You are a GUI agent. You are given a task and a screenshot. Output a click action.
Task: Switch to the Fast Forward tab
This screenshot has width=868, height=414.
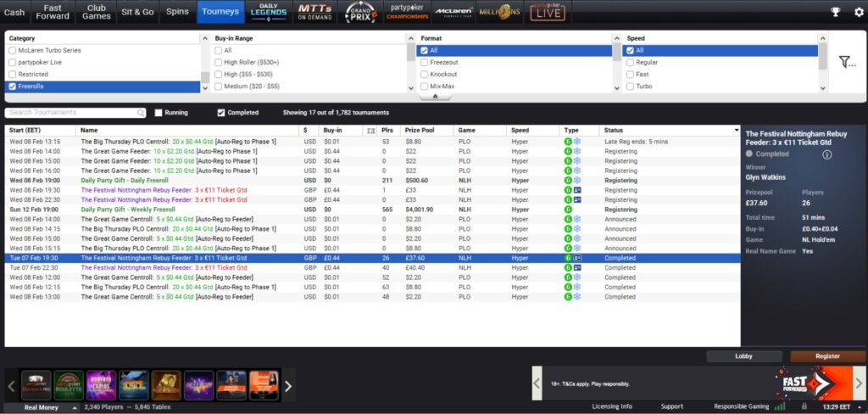point(53,12)
